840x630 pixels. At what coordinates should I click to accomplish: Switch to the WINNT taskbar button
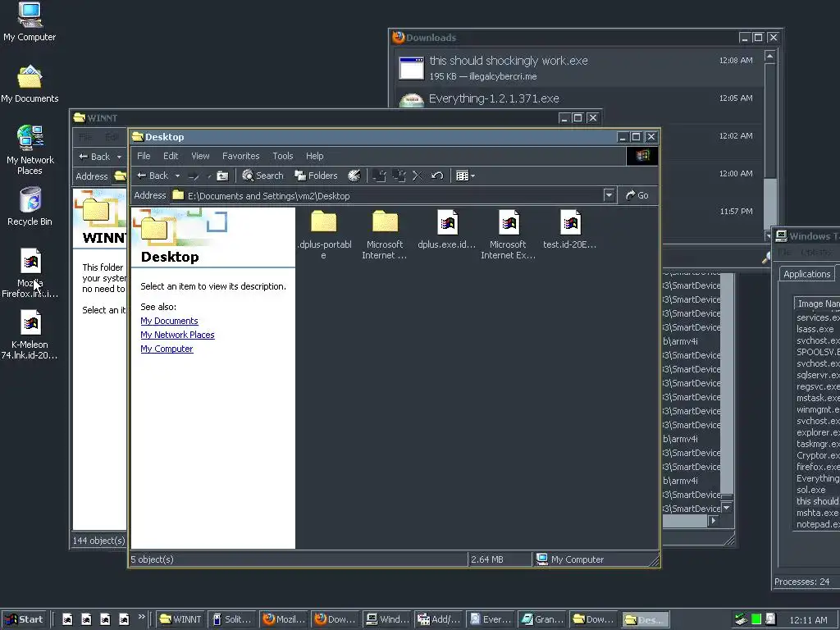coord(181,619)
